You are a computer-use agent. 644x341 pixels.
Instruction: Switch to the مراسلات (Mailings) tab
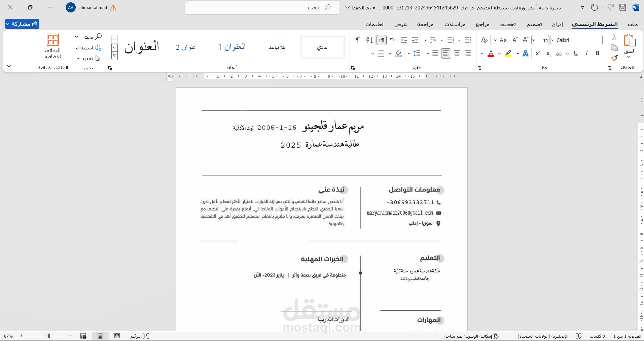(x=455, y=24)
